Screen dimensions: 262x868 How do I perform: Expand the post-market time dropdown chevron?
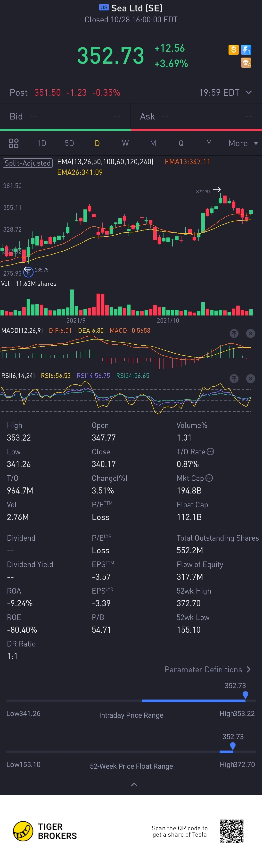pyautogui.click(x=248, y=92)
